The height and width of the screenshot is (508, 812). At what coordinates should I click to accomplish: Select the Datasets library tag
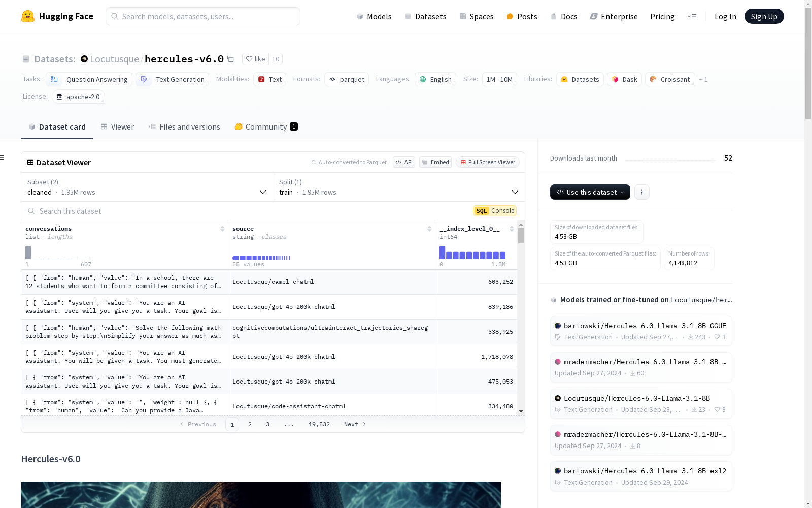(580, 79)
